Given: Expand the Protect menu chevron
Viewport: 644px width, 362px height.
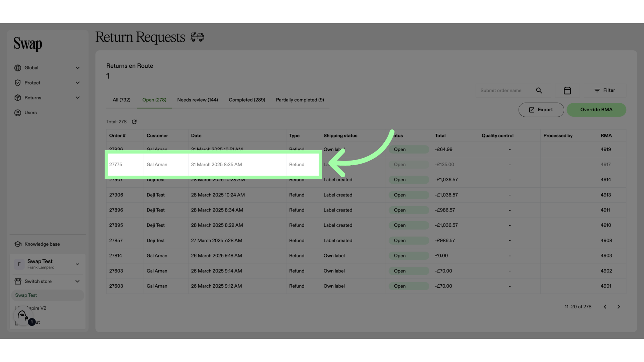Looking at the screenshot, I should pyautogui.click(x=77, y=83).
